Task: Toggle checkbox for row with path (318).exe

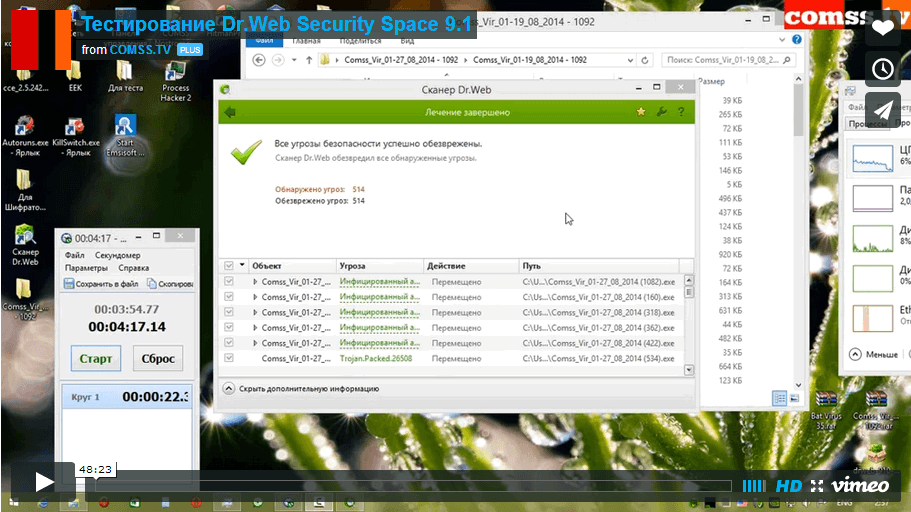Action: [229, 312]
